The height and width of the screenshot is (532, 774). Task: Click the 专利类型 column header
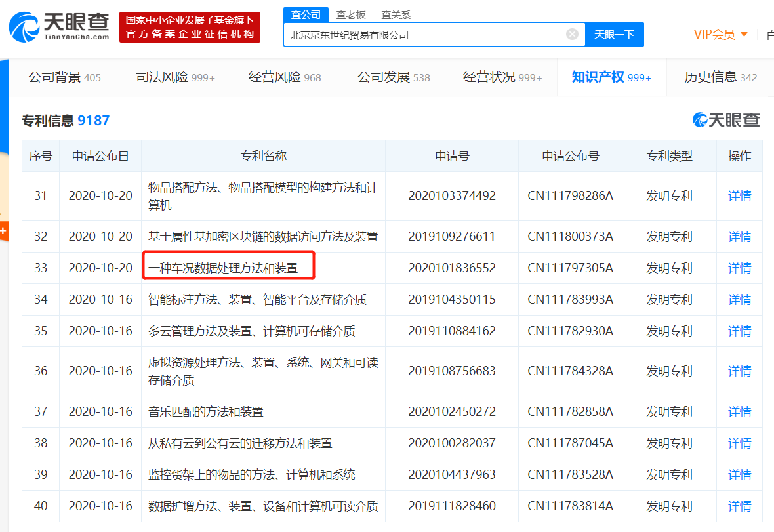pyautogui.click(x=669, y=156)
